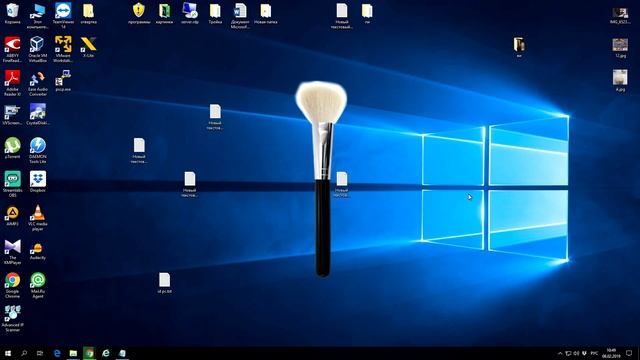Switch the РУС input language indicator
Viewport: 640px width, 360px height.
(x=594, y=353)
